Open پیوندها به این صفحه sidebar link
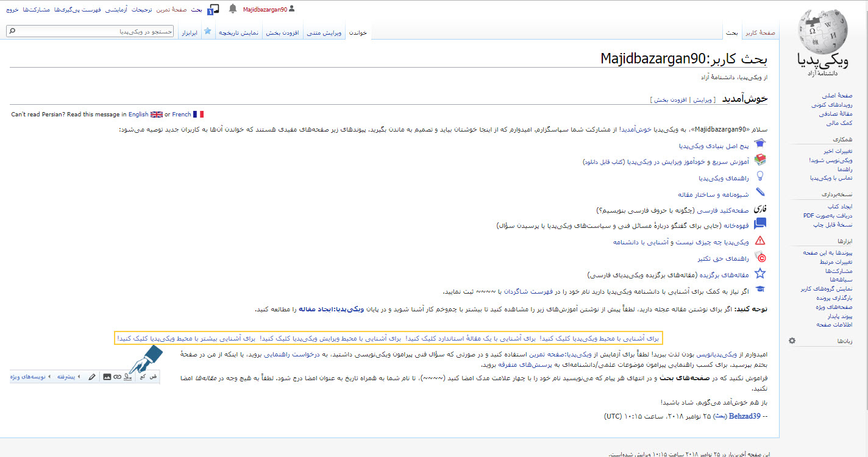868x457 pixels. (828, 252)
